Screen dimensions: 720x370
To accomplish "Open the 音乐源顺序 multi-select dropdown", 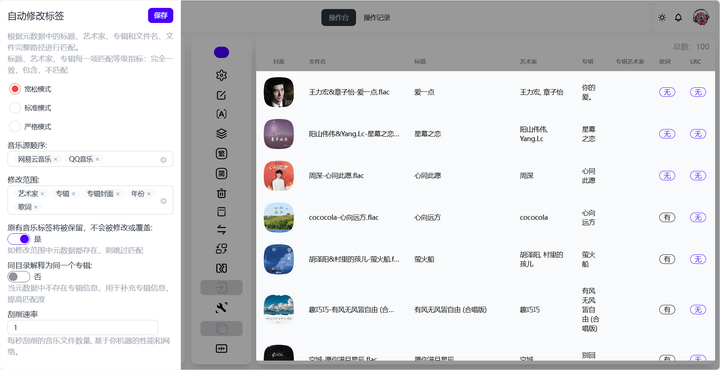I will (90, 159).
